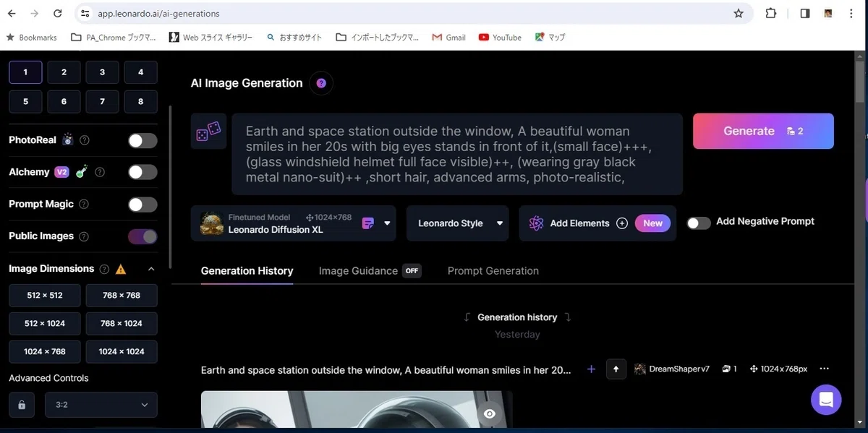This screenshot has height=433, width=868.
Task: Click the Alchemy V2 badge
Action: [x=62, y=172]
